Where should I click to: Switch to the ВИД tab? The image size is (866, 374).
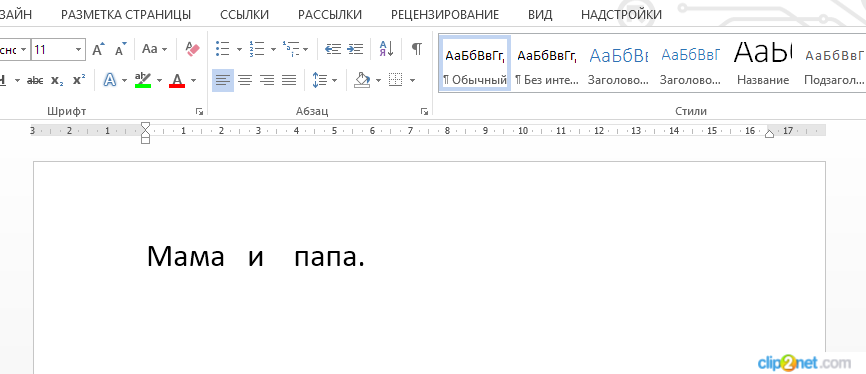point(540,14)
